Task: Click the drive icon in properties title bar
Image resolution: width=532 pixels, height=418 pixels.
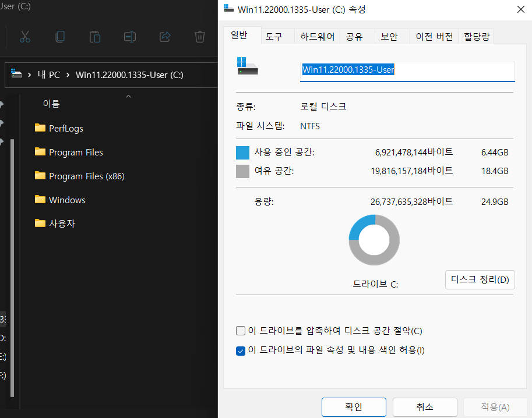Action: pyautogui.click(x=228, y=9)
